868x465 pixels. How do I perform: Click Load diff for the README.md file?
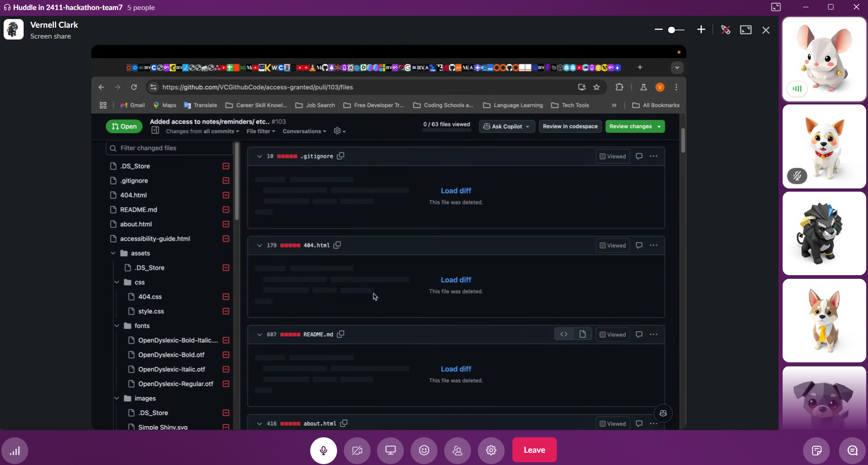pyautogui.click(x=456, y=369)
